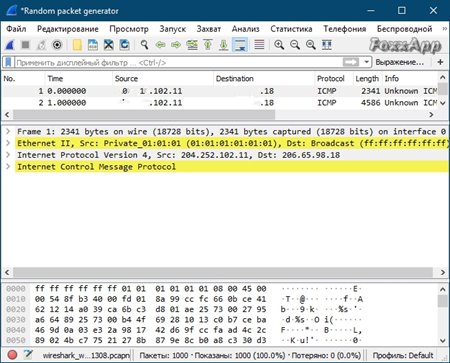
Task: Start capturing packets with shark fin icon
Action: pos(10,45)
